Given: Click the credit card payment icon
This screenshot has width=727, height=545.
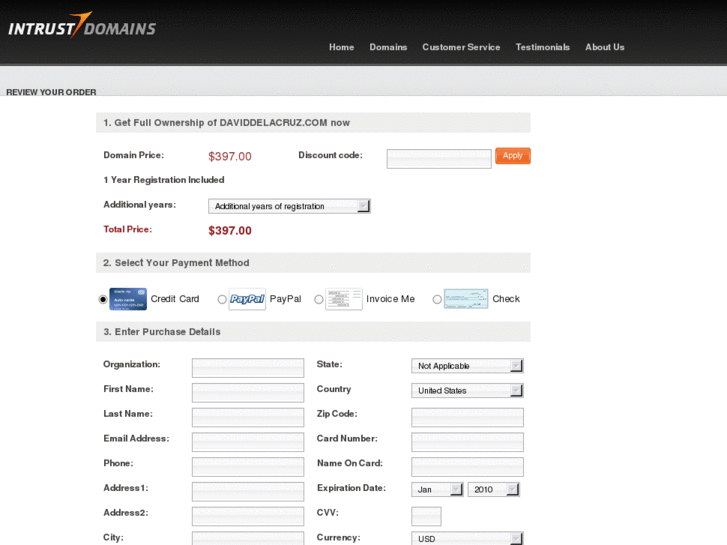Looking at the screenshot, I should tap(128, 299).
